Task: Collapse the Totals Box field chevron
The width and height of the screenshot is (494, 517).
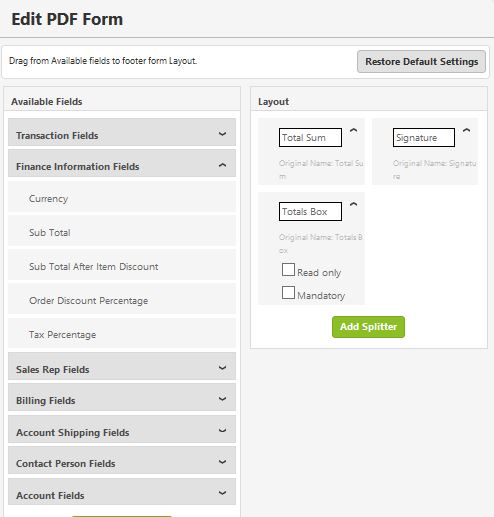Action: click(x=353, y=204)
